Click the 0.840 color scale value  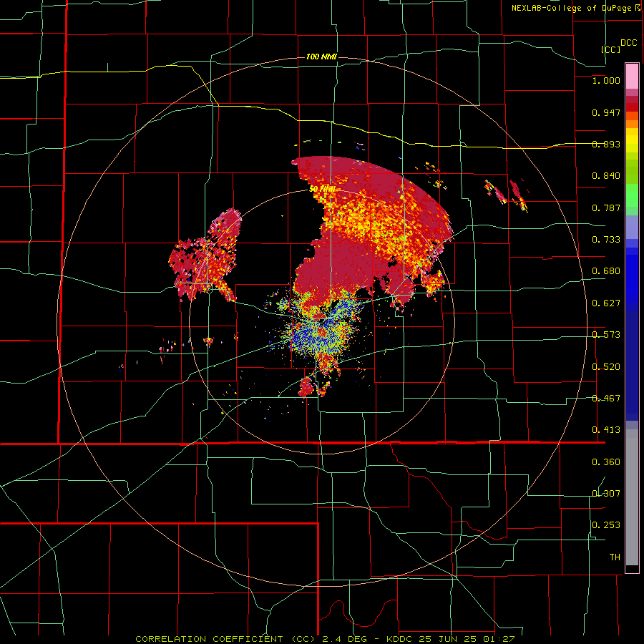[606, 176]
